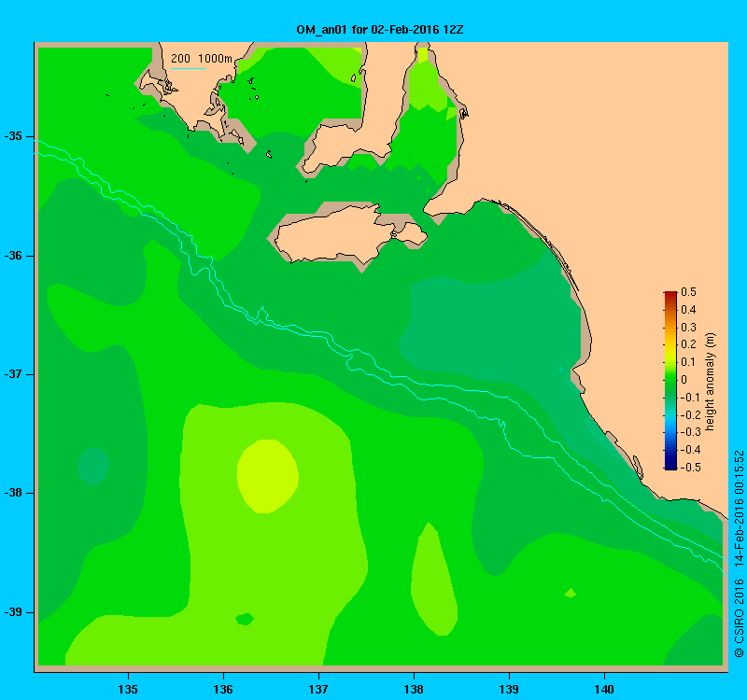The height and width of the screenshot is (700, 747).
Task: Click the yellow-green high anomaly center near 136.5, -38
Action: point(268,476)
